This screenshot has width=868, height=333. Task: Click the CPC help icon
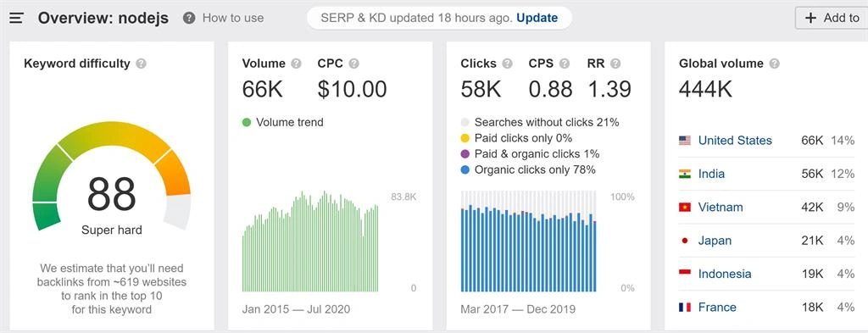click(353, 64)
